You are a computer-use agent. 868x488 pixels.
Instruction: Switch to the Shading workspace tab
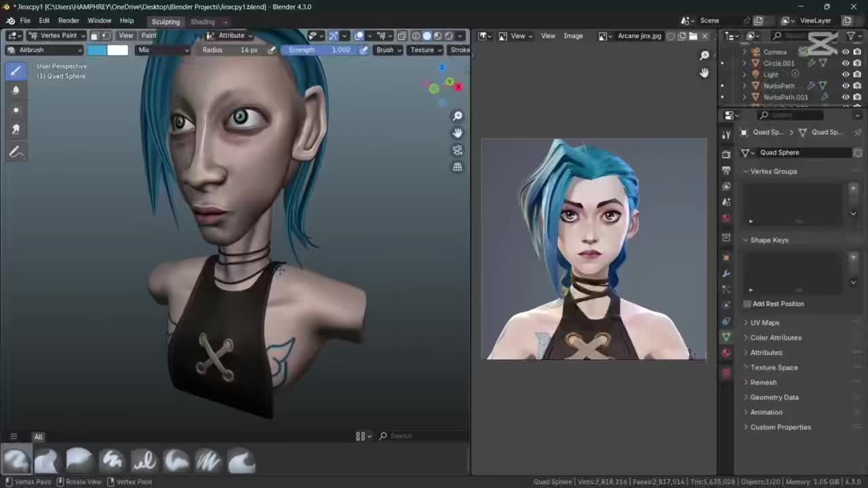[x=202, y=22]
